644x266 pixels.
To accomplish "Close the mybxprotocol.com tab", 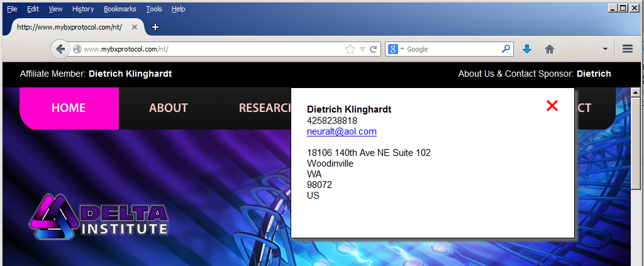I will click(x=135, y=27).
